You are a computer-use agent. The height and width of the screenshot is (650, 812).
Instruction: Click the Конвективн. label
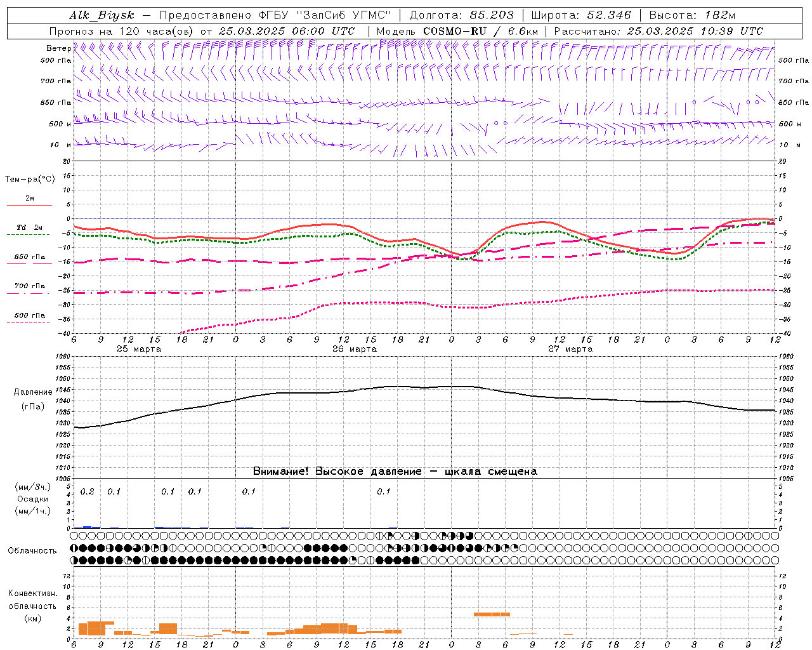coord(32,594)
